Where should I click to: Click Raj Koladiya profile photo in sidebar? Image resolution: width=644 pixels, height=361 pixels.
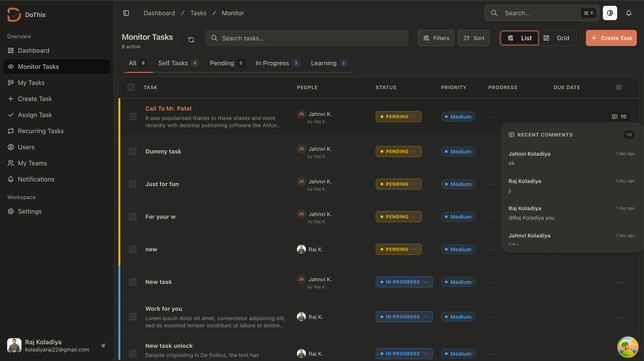click(x=14, y=345)
